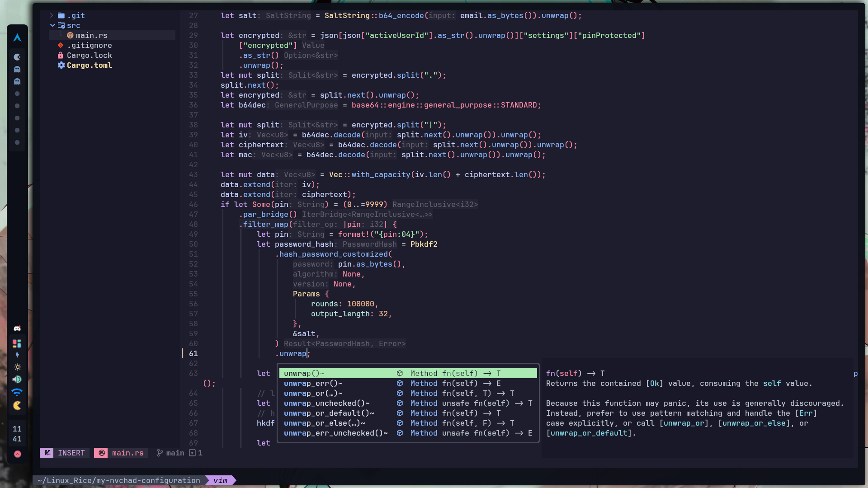Select the unwrap_err_unchecked()~ completion item

click(x=408, y=433)
